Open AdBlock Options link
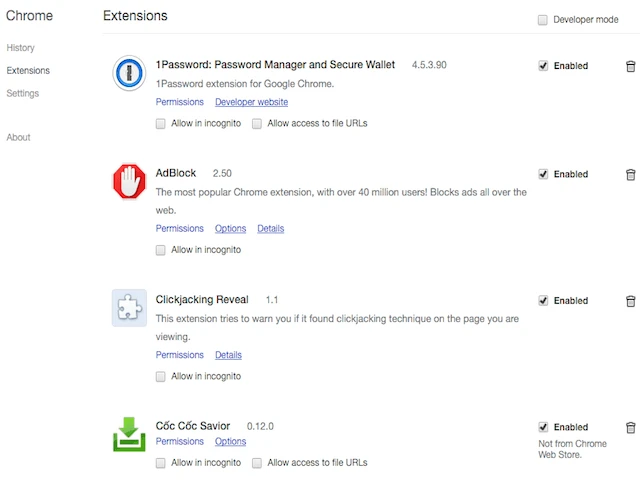Image resolution: width=640 pixels, height=480 pixels. click(x=230, y=228)
